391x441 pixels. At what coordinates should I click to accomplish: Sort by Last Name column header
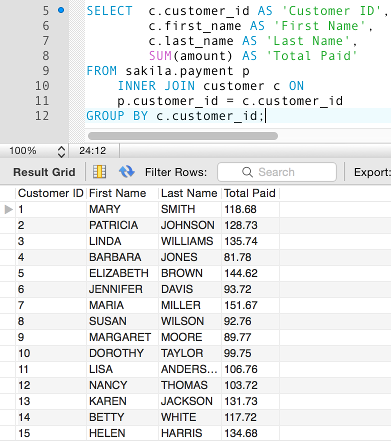point(189,193)
